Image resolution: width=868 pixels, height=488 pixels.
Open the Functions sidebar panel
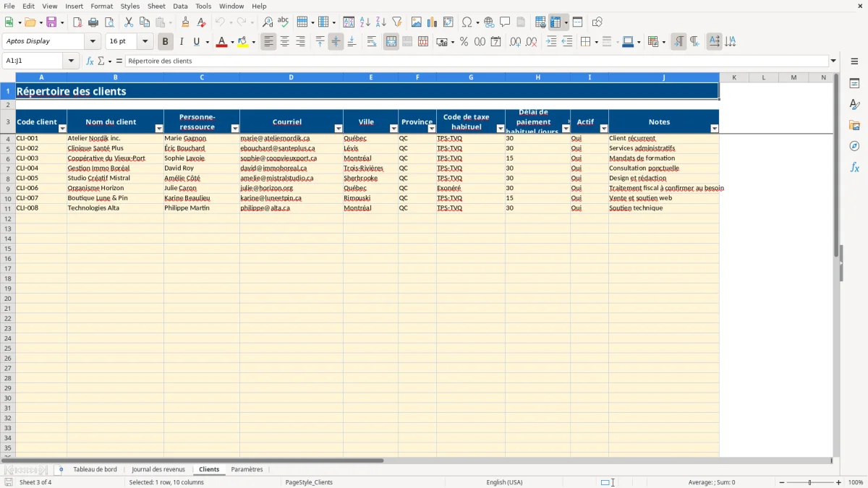tap(854, 167)
